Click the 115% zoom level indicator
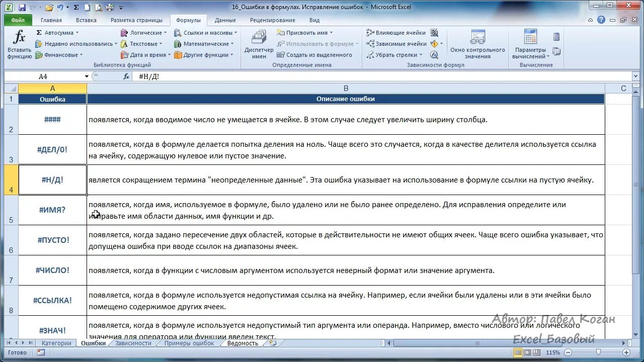The image size is (644, 362). tap(553, 352)
